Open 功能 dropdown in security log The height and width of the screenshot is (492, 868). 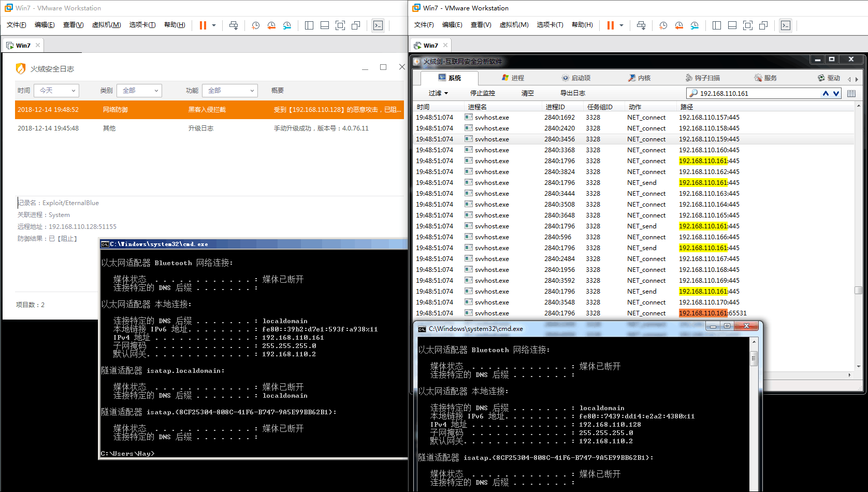(x=230, y=91)
